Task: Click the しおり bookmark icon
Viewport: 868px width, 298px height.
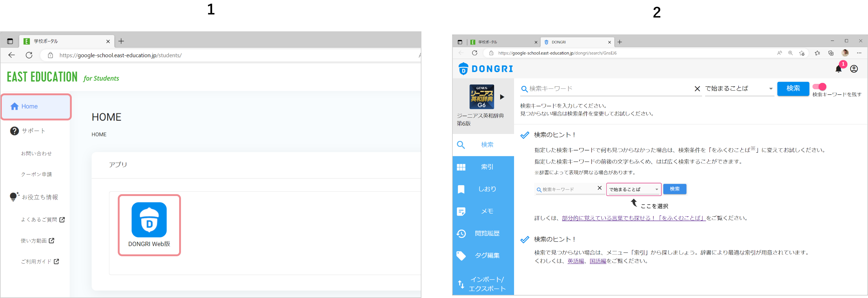Action: 461,189
